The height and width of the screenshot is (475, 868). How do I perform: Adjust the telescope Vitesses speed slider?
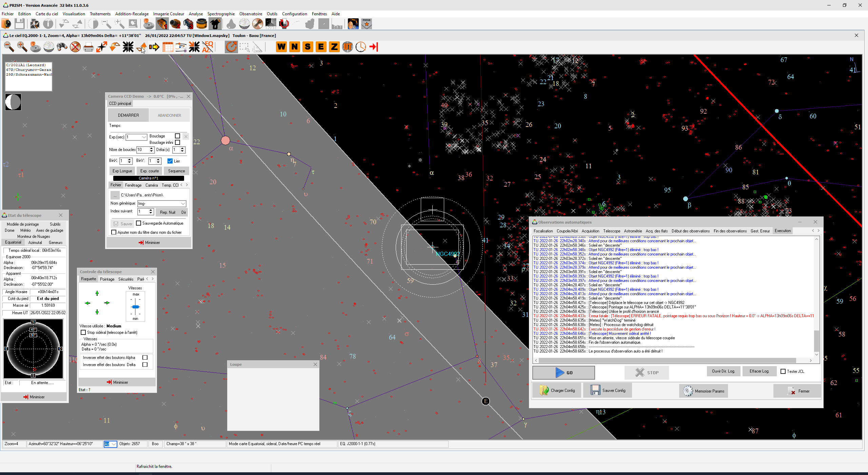coord(136,307)
